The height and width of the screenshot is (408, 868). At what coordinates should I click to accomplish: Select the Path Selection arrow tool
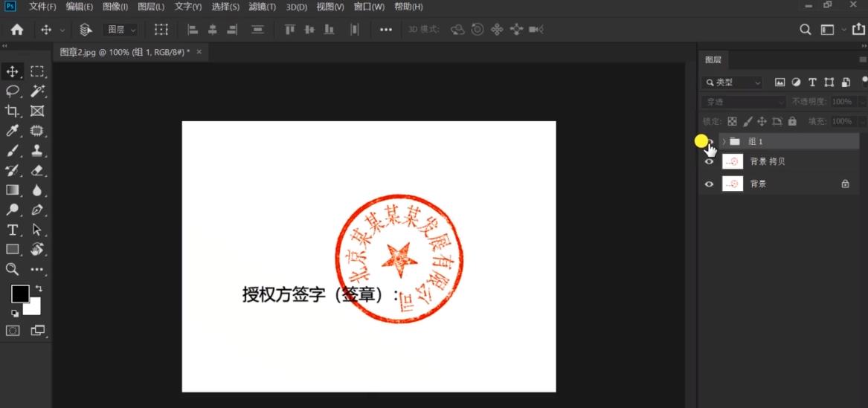click(x=37, y=230)
